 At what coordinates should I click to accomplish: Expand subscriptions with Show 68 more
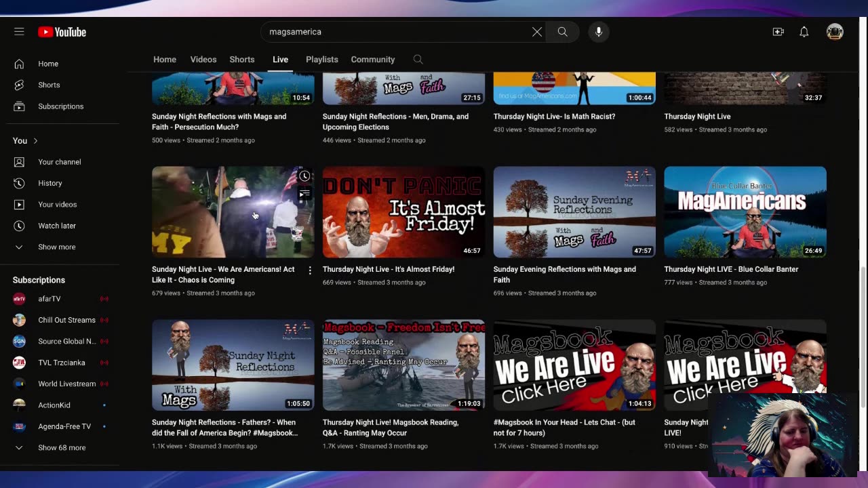[x=62, y=447]
